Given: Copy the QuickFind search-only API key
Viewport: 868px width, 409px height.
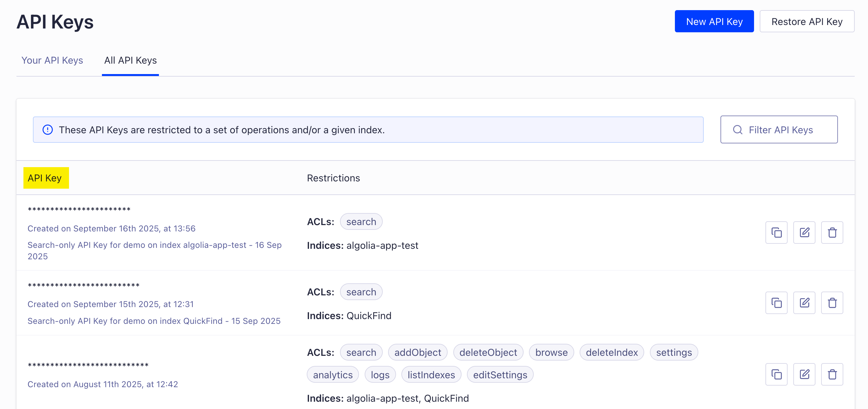Looking at the screenshot, I should tap(776, 303).
